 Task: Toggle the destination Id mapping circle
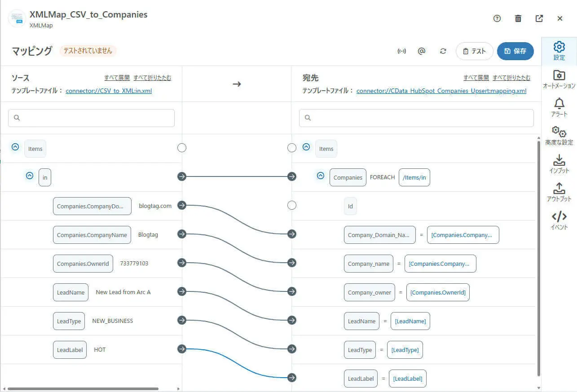pyautogui.click(x=292, y=205)
